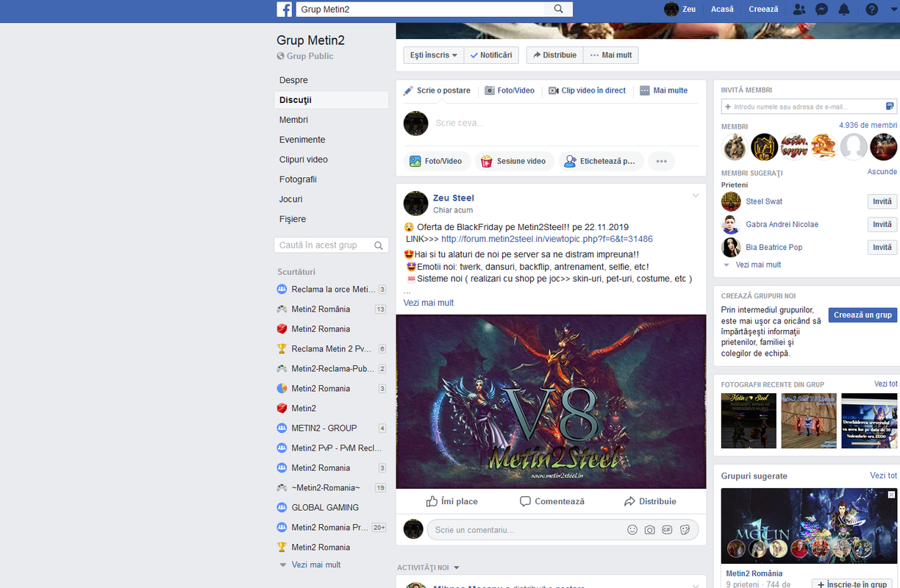Select Clip video în direct tab
This screenshot has width=900, height=588.
pyautogui.click(x=587, y=90)
